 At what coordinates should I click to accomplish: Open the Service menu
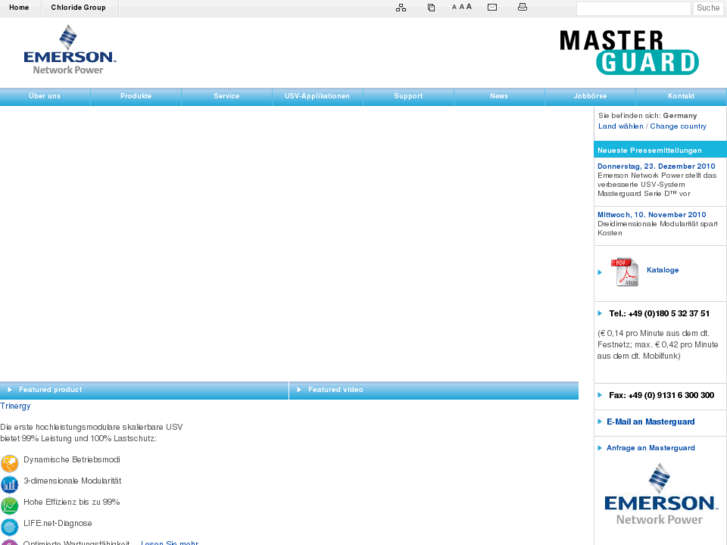tap(227, 96)
